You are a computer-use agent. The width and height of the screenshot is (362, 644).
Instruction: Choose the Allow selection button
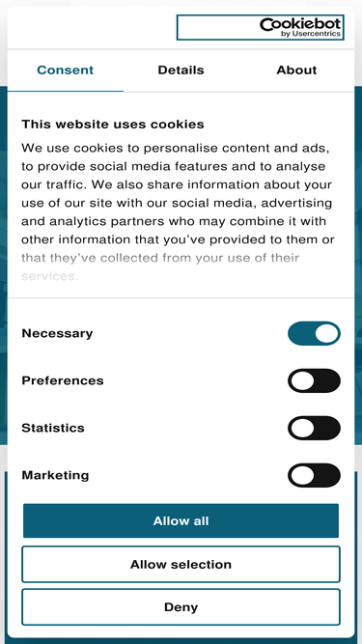click(181, 564)
